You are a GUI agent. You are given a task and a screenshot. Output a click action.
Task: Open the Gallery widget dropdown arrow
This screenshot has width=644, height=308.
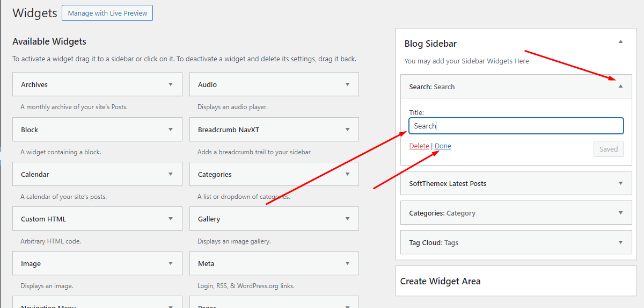(348, 219)
